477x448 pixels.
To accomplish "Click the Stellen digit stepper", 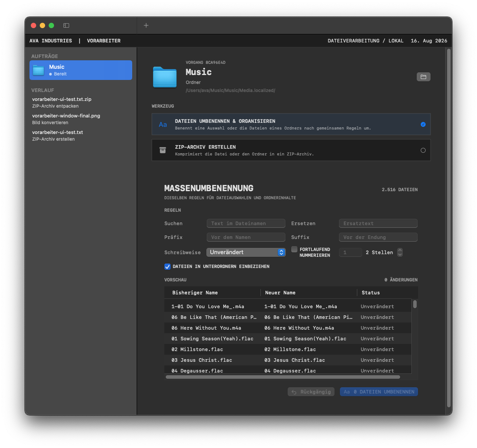I will pos(400,252).
